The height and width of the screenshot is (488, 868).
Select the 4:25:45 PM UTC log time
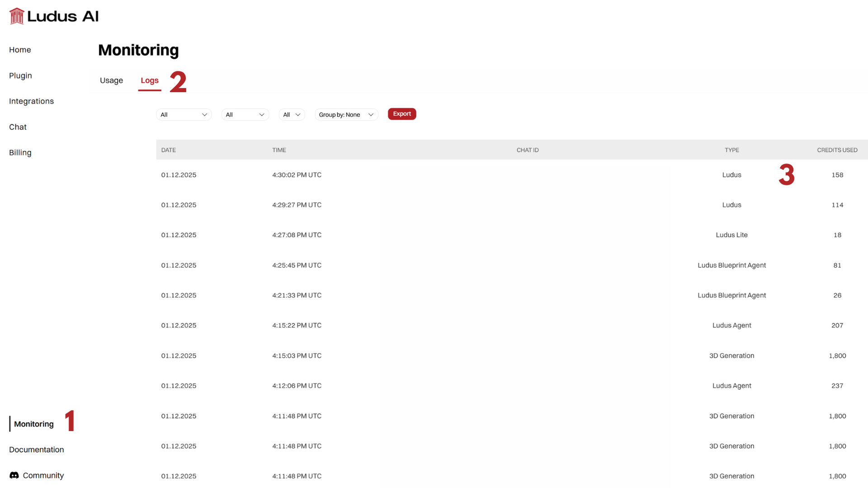click(x=297, y=265)
